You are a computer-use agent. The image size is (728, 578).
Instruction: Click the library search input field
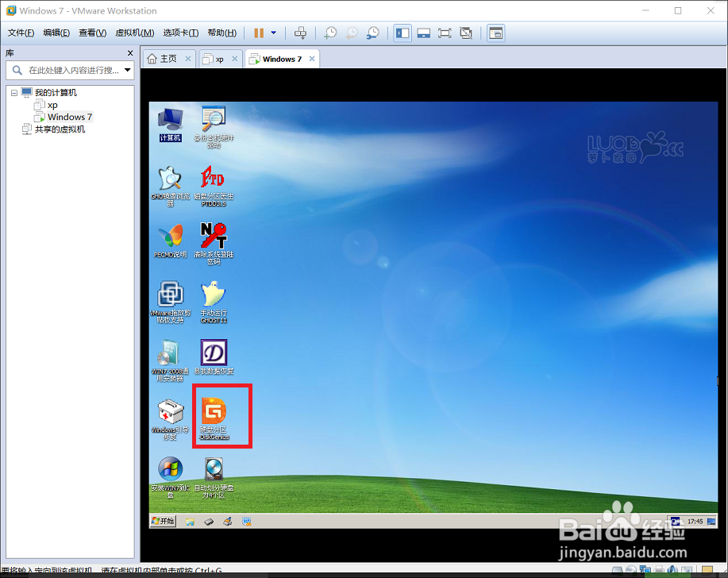[71, 70]
